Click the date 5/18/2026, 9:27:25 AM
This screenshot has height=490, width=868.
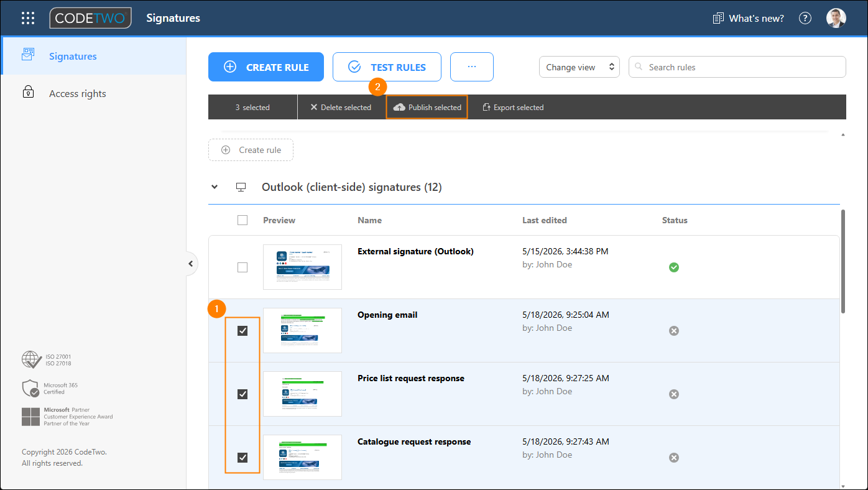pos(565,378)
